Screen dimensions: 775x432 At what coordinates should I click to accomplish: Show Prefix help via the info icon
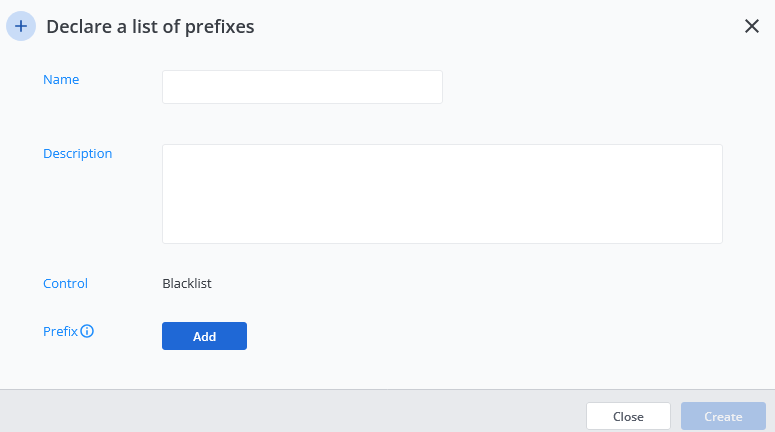click(87, 331)
